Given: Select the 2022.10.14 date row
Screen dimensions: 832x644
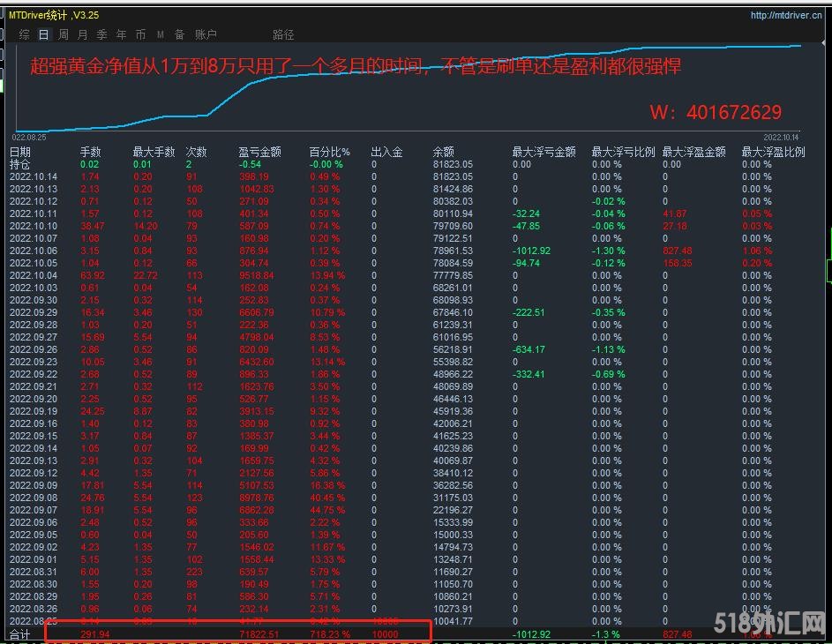Looking at the screenshot, I should 34,176.
